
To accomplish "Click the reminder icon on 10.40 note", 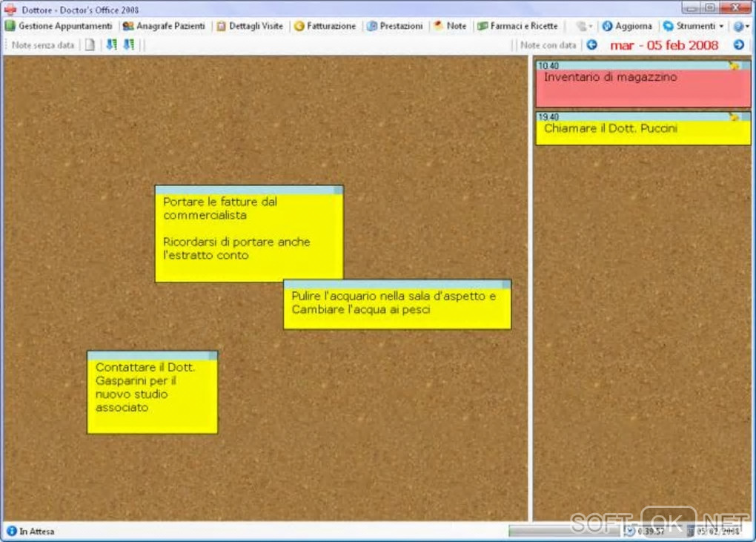I will tap(734, 65).
